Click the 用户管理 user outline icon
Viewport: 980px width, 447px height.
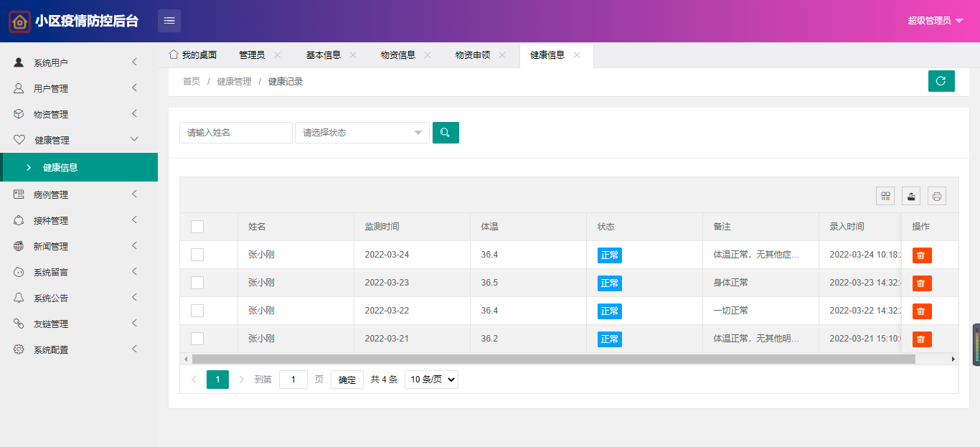click(19, 88)
